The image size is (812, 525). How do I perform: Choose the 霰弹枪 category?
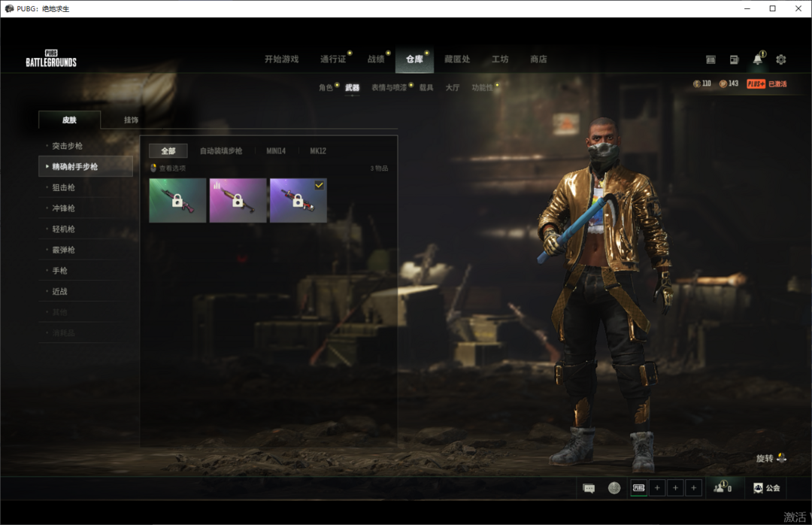tap(86, 250)
